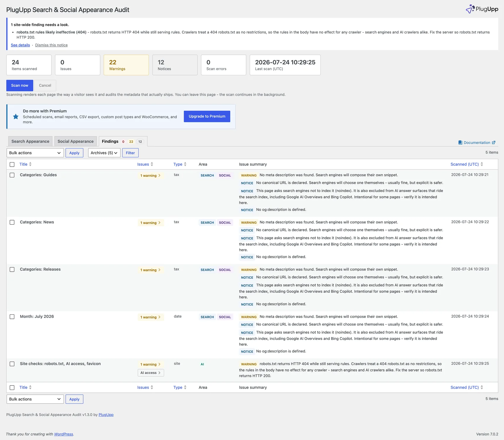Check the Site checks row checkbox
The width and height of the screenshot is (504, 440).
click(x=12, y=364)
